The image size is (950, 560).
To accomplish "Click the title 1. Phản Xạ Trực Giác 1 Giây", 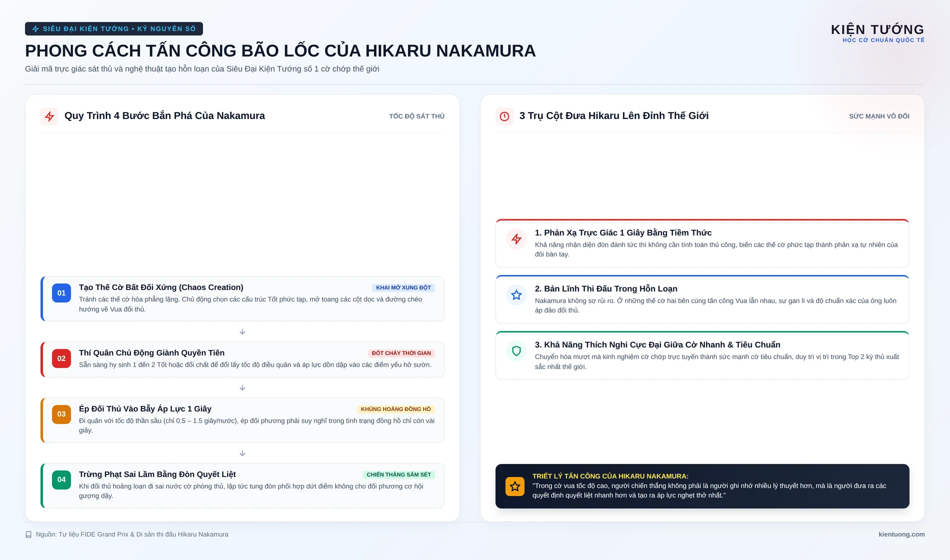I will (x=623, y=233).
